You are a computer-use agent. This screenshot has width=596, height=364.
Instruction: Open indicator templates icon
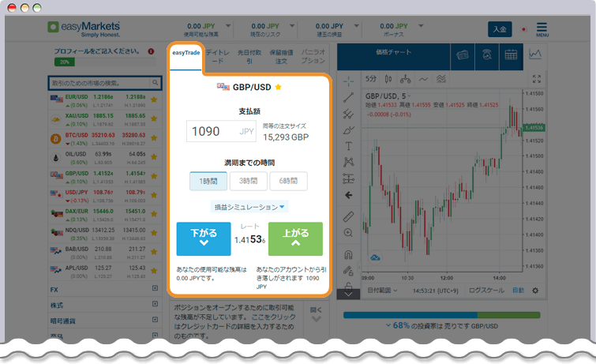point(441,79)
